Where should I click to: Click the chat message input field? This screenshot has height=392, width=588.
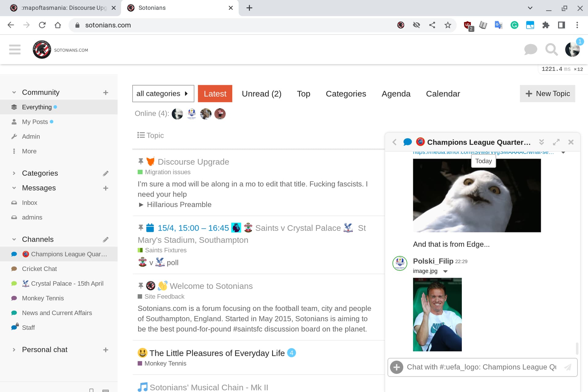482,367
